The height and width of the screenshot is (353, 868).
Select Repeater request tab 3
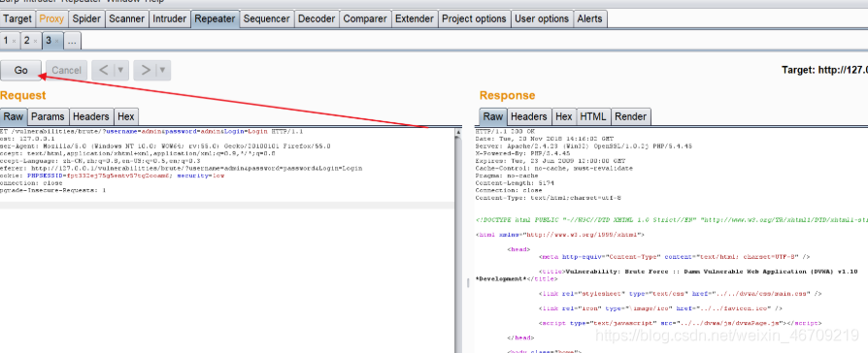49,41
